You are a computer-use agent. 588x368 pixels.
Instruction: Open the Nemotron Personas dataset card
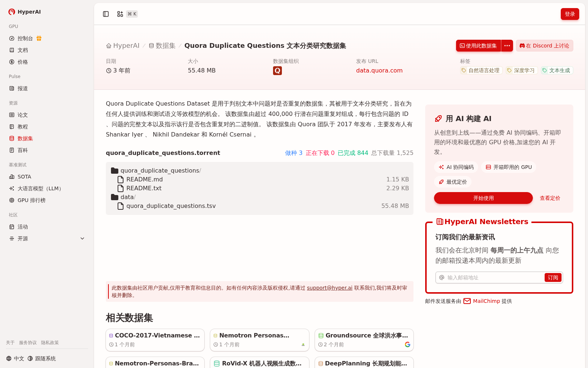tap(260, 340)
